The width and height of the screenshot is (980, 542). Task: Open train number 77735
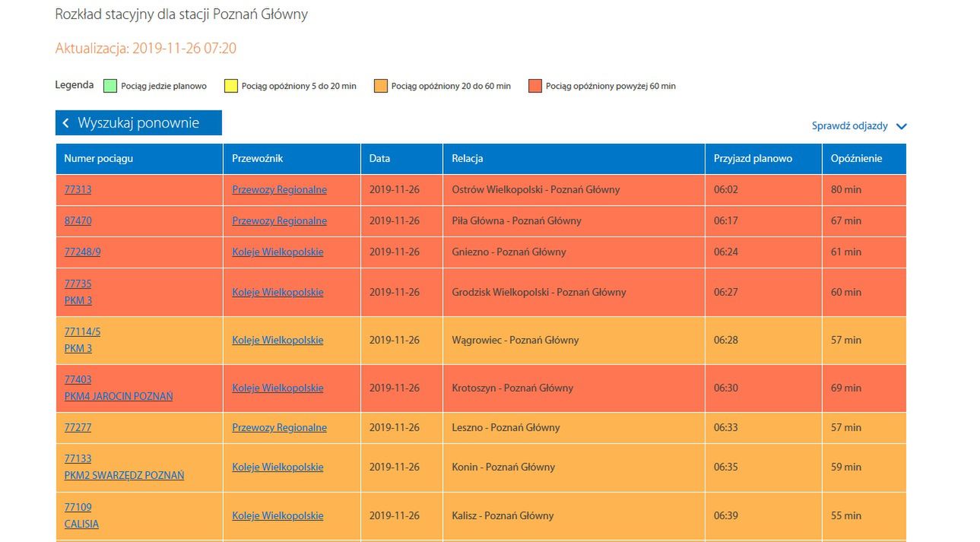[78, 284]
